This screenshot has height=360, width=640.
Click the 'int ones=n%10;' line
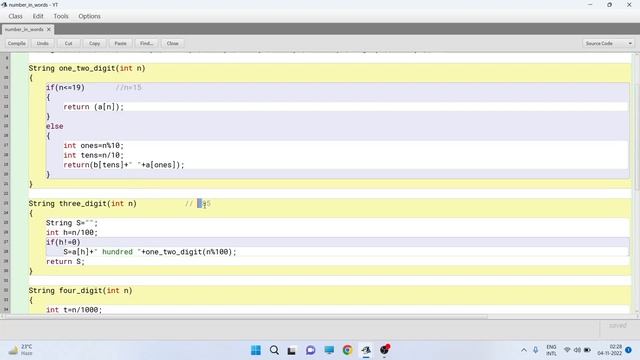[x=93, y=145]
